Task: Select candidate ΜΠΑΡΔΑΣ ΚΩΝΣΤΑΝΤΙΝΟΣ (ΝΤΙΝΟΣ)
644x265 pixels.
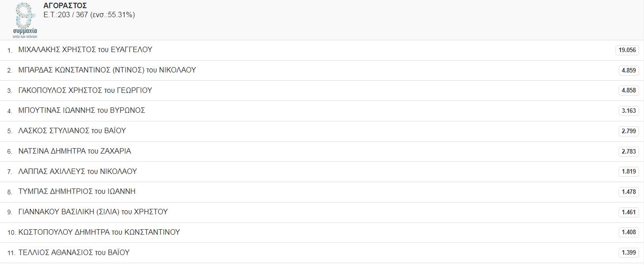Action: click(107, 70)
